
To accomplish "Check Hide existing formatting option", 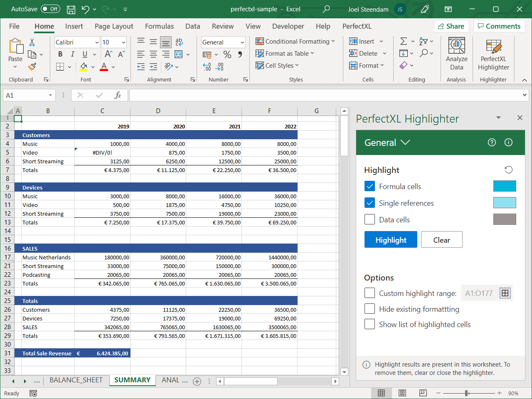I will 369,309.
